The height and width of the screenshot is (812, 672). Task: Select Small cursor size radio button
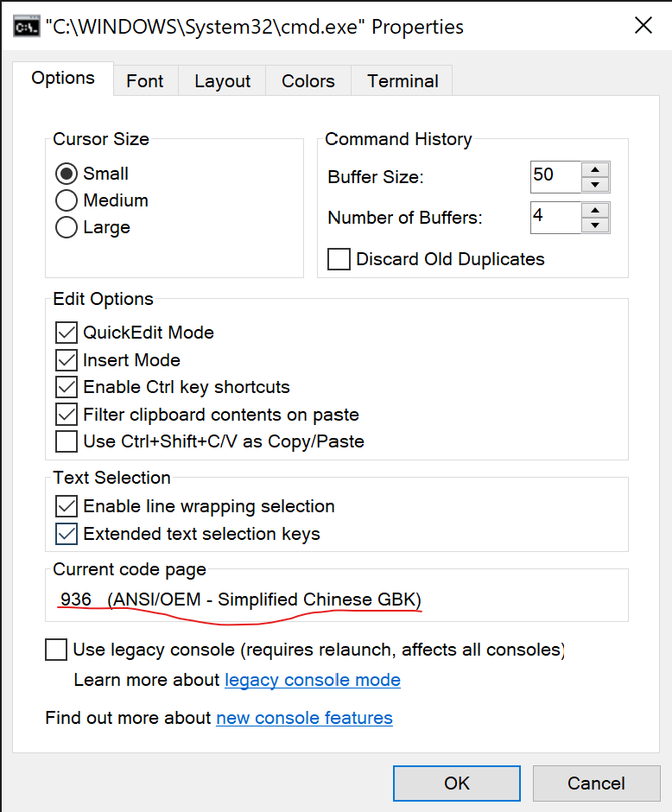(67, 174)
